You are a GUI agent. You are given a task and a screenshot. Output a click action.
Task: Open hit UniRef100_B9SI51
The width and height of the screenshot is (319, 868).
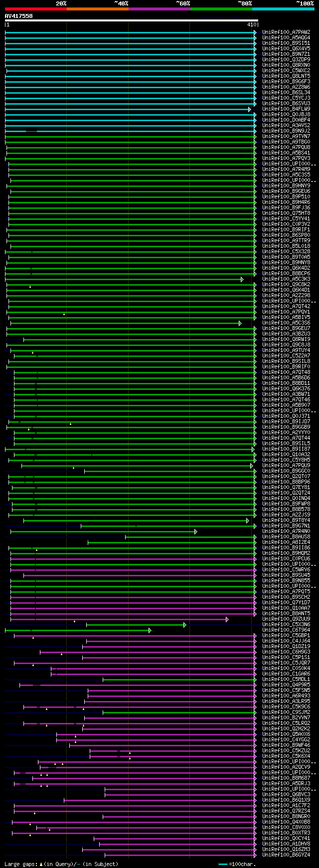point(286,43)
